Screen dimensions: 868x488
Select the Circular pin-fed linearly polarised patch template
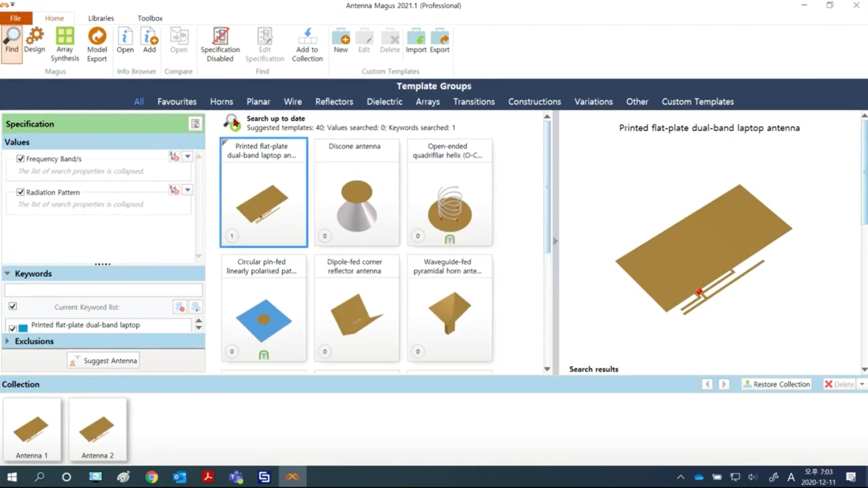click(263, 308)
